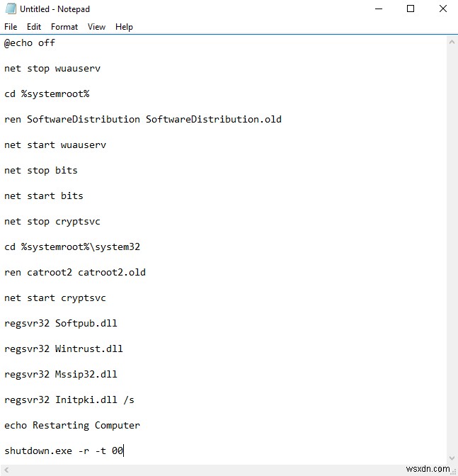The image size is (458, 476).
Task: Minimize the Notepad window
Action: [377, 9]
